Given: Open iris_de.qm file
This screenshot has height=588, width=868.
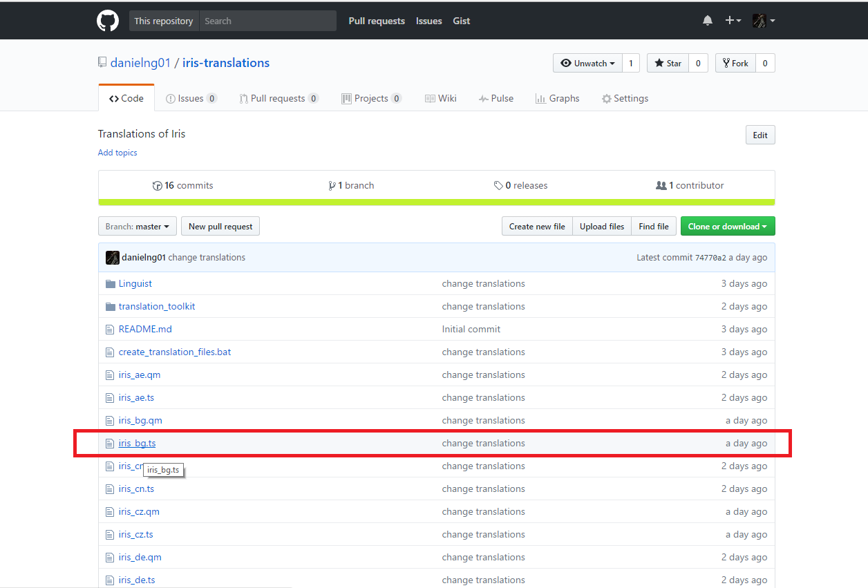Looking at the screenshot, I should (x=140, y=557).
